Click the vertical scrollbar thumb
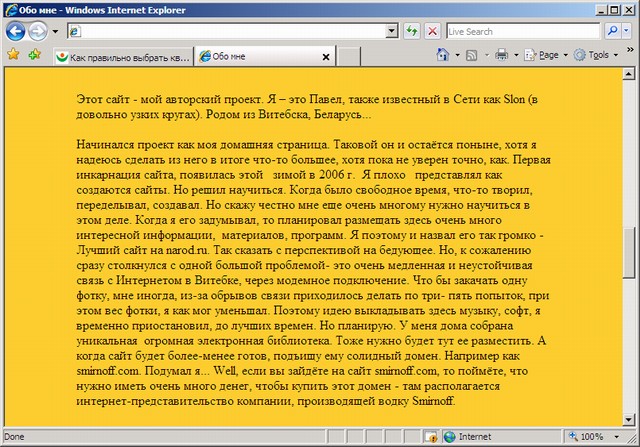Screen dimensions: 640x447 click(x=628, y=252)
